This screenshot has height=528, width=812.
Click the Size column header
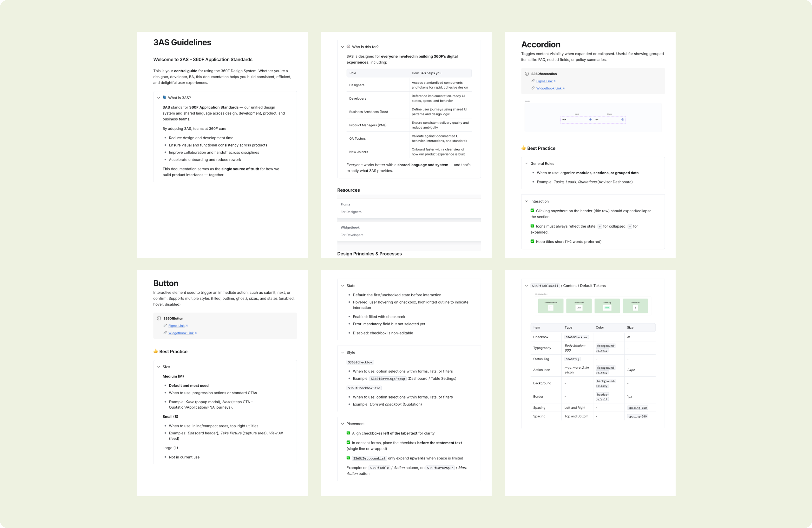pyautogui.click(x=630, y=327)
